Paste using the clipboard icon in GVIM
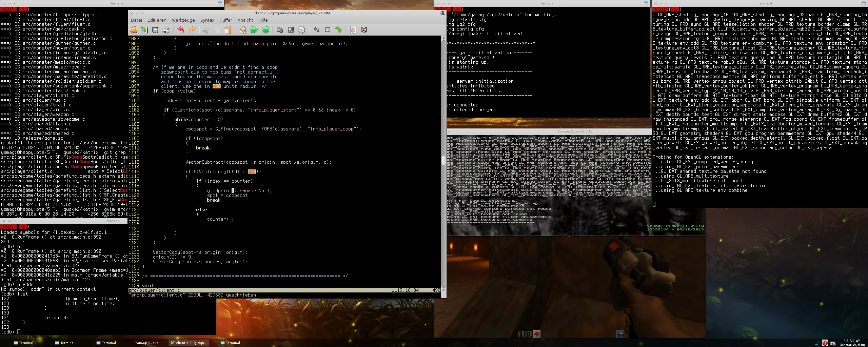Screen dimensions: 868x347 pos(228,30)
